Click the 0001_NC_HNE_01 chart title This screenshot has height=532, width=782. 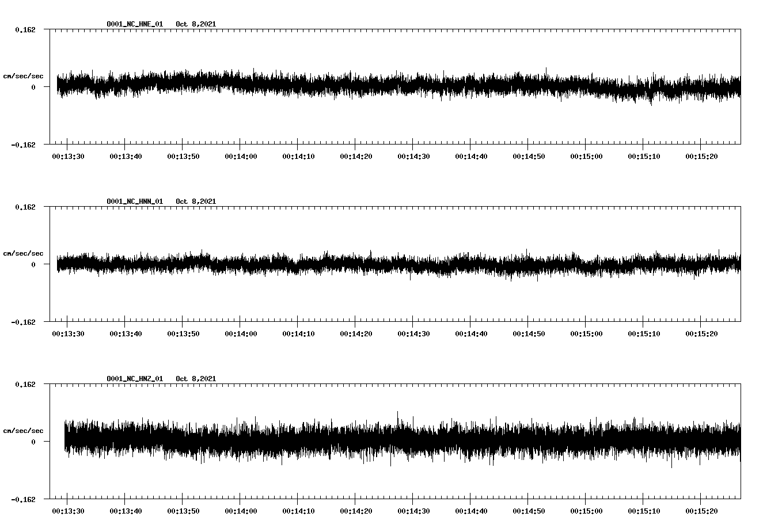(135, 24)
